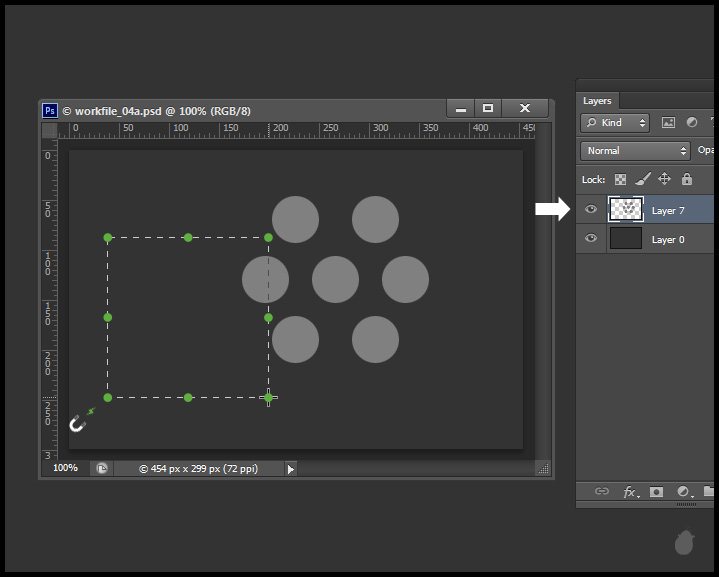Toggle the lock all padlock
Viewport: 719px width, 577px height.
click(687, 179)
